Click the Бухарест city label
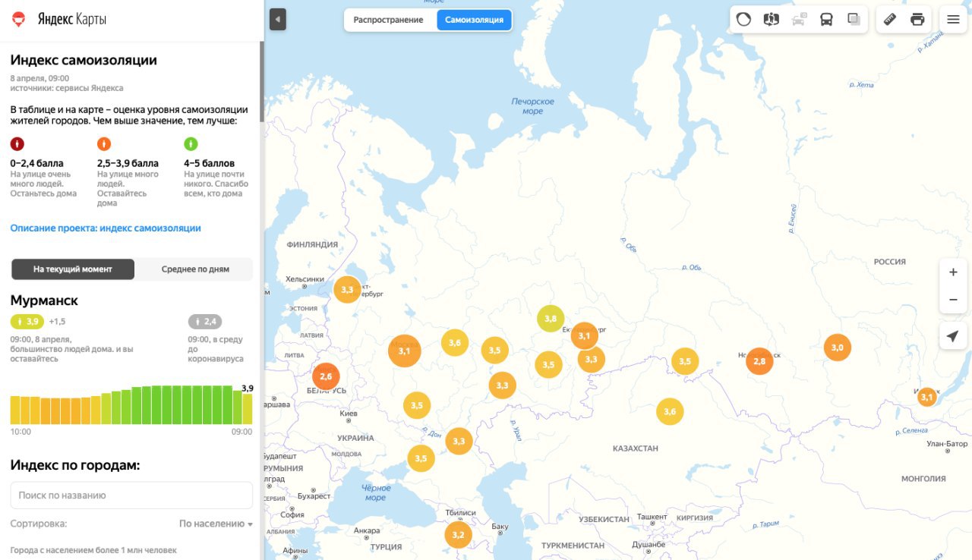 (x=314, y=496)
